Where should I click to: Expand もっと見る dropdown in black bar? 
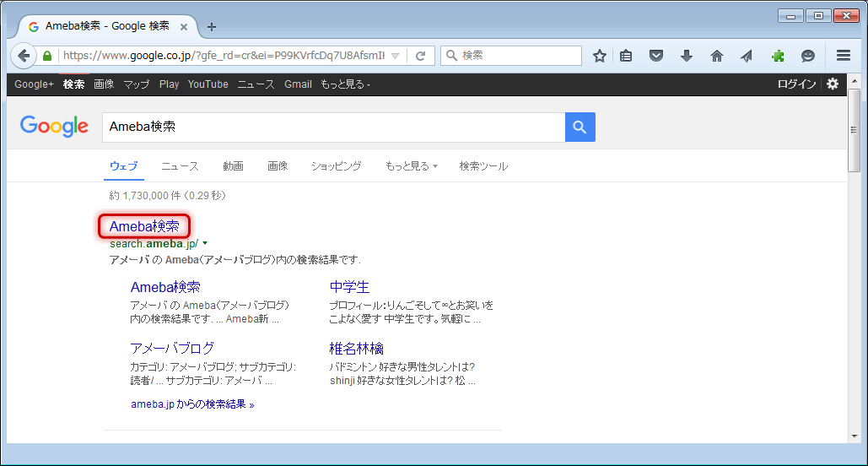tap(345, 84)
